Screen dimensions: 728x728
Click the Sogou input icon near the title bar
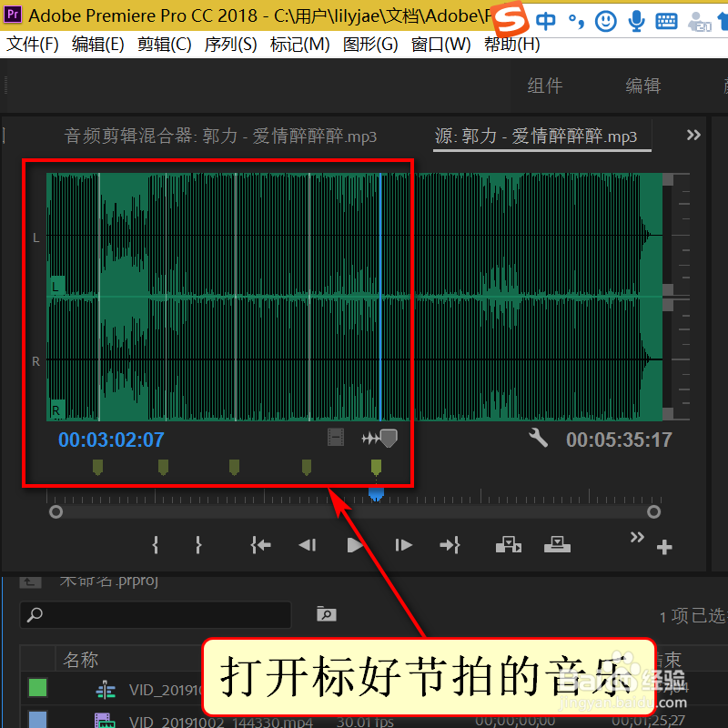[510, 16]
